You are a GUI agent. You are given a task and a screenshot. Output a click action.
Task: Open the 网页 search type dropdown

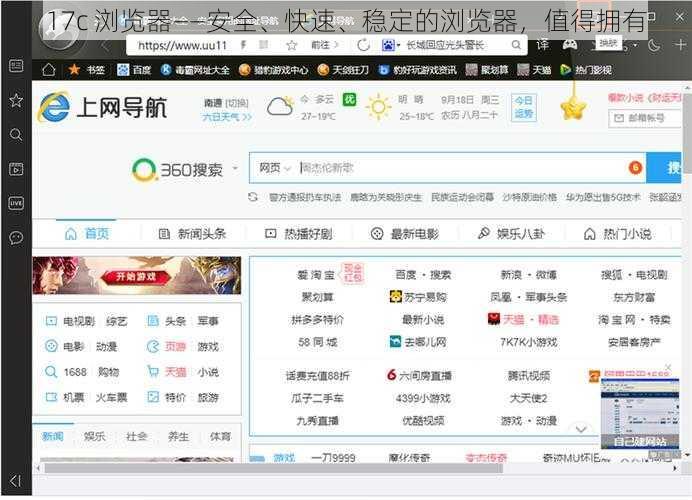coord(275,168)
